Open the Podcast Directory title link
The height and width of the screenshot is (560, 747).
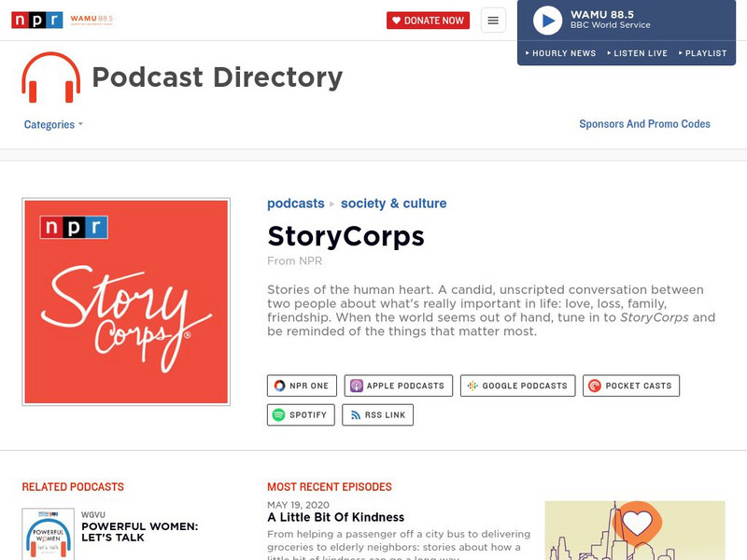[x=218, y=77]
